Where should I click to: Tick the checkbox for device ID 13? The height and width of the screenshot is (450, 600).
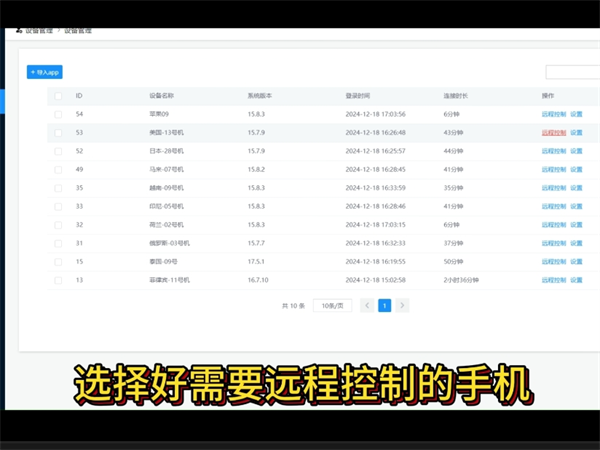(x=58, y=280)
